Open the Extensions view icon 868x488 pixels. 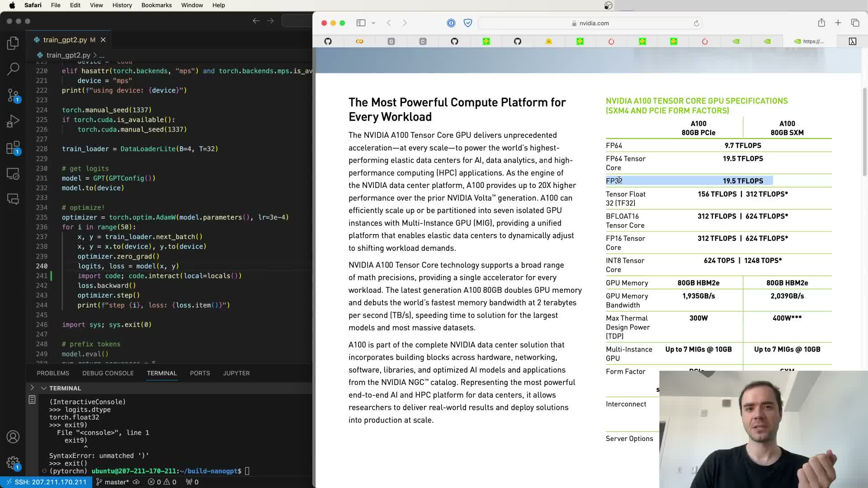pos(13,148)
